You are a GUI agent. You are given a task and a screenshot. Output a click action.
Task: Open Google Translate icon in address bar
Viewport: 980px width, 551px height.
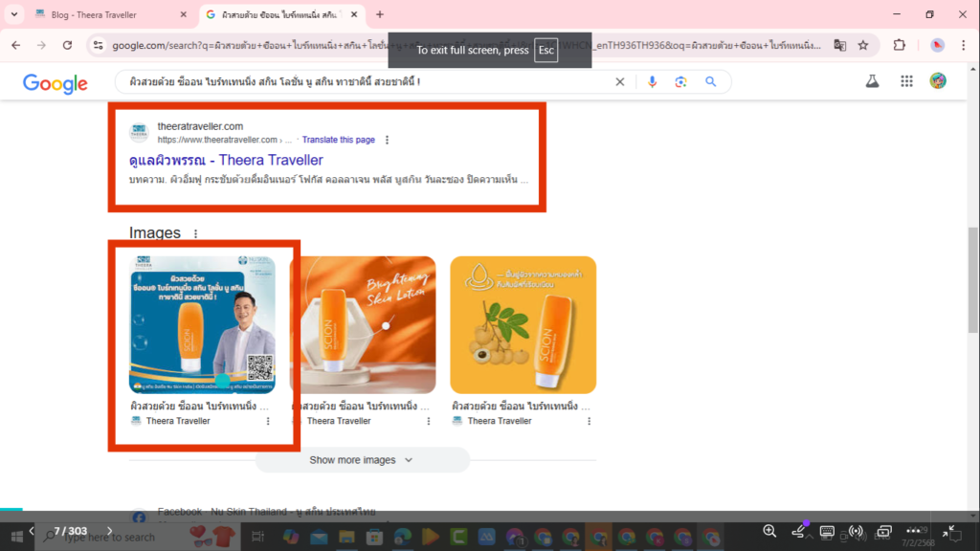pos(840,44)
